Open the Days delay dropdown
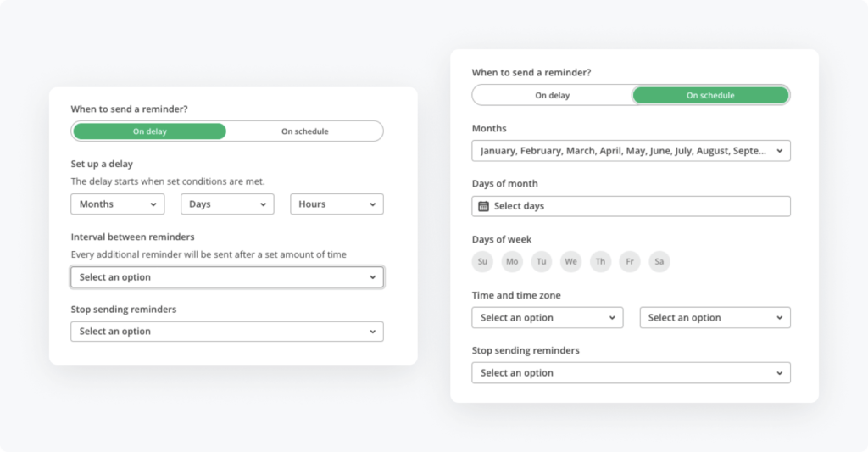Screen dimensions: 868x452 [x=227, y=204]
